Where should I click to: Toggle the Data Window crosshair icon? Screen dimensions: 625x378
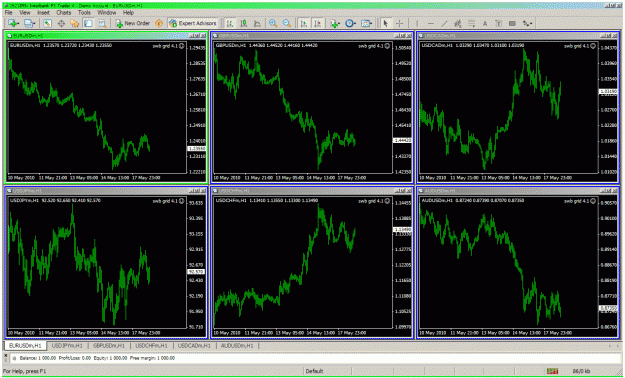(x=61, y=24)
